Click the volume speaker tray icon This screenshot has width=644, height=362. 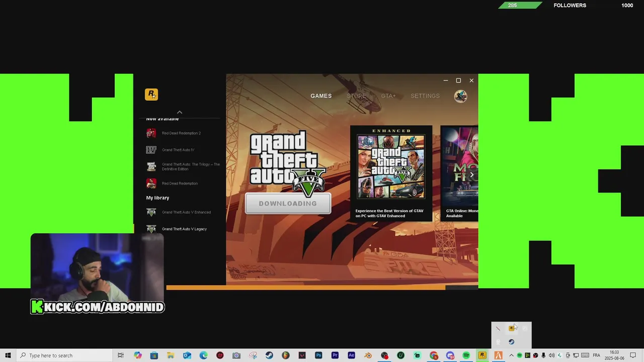tap(551, 355)
